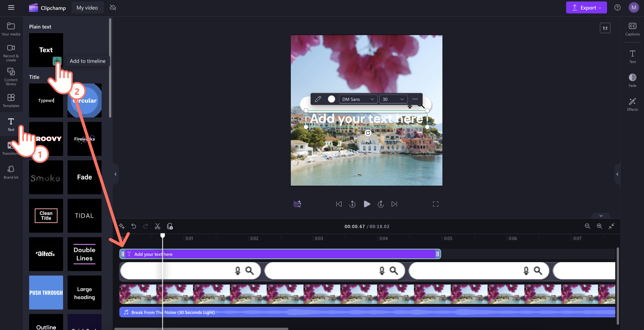The image size is (644, 330).
Task: Open the three dots more options
Action: (415, 99)
